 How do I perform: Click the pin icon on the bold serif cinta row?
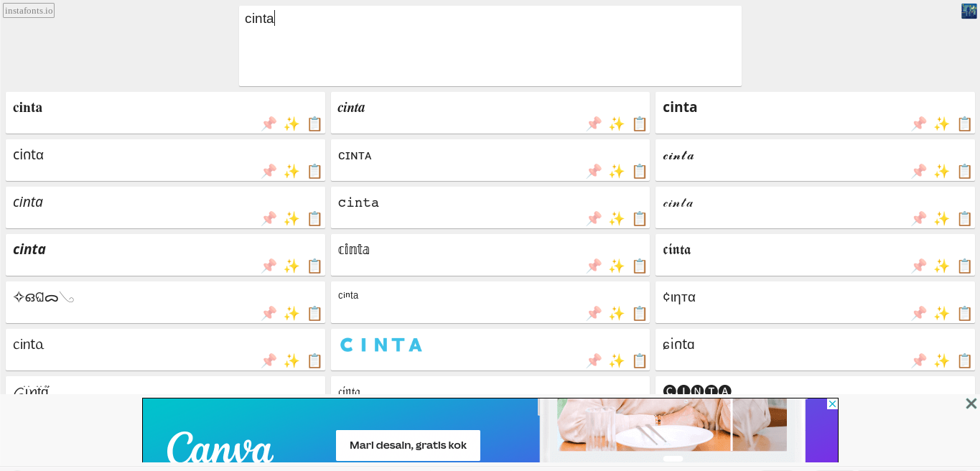coord(269,123)
